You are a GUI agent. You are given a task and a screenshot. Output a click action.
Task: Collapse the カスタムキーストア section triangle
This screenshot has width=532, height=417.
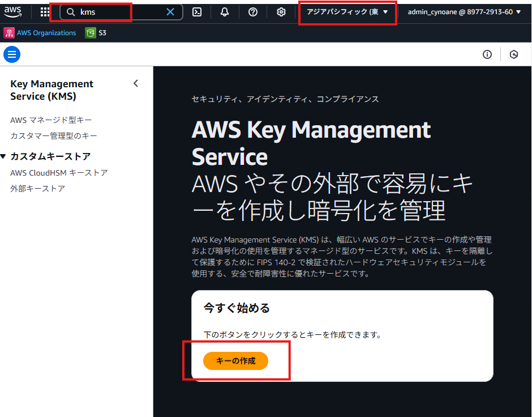3,156
